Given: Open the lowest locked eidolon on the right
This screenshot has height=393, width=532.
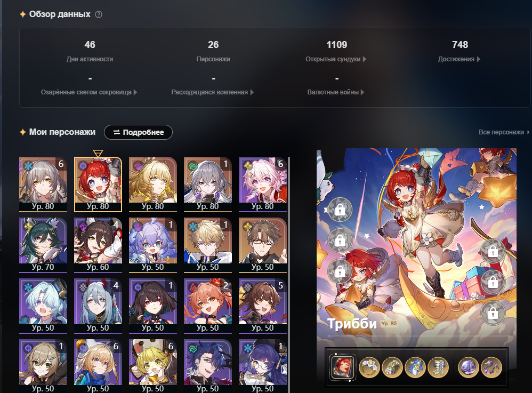Looking at the screenshot, I should click(493, 313).
